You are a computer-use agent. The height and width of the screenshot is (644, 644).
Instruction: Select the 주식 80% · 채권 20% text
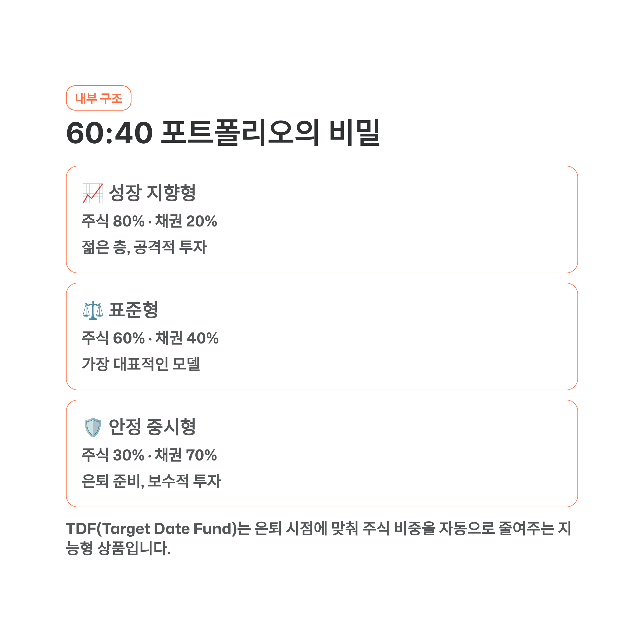149,221
